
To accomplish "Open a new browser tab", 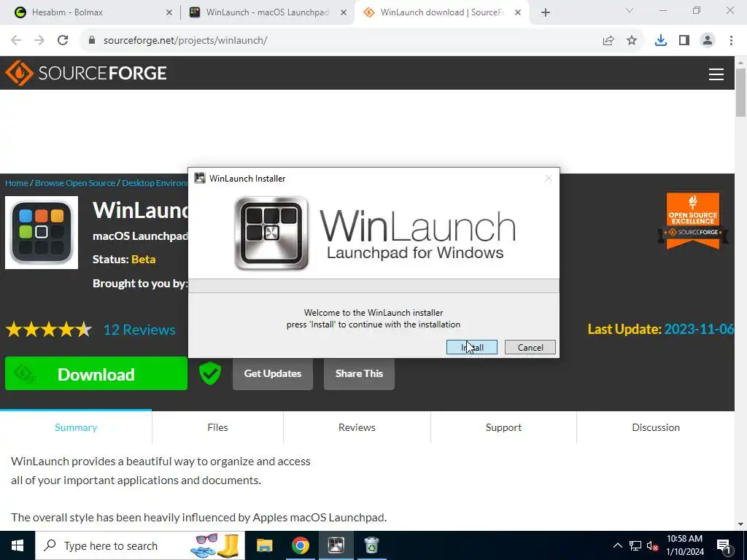I will (x=546, y=12).
